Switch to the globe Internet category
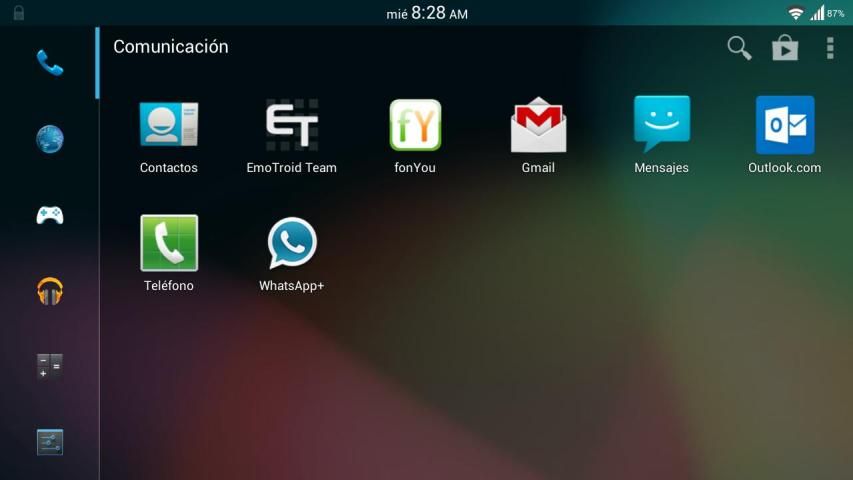853x480 pixels. [x=49, y=139]
